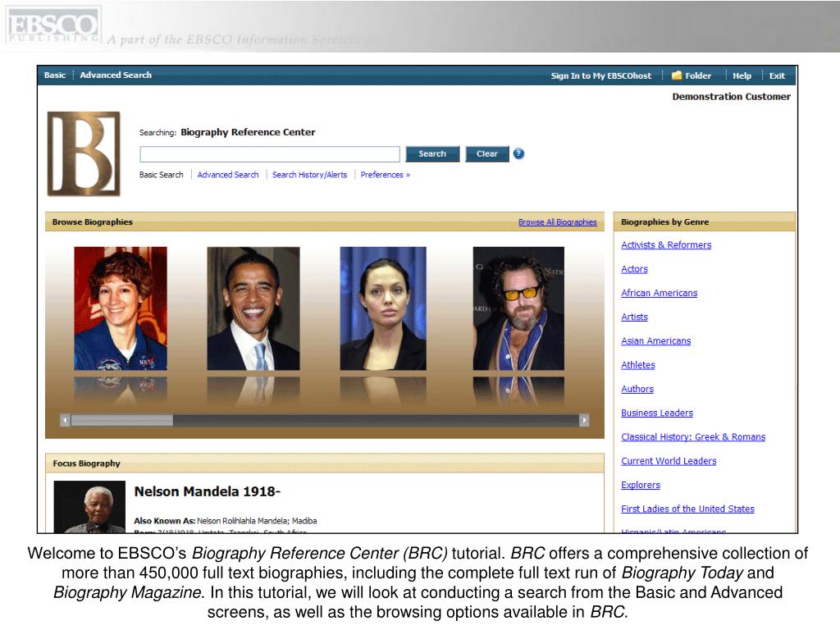This screenshot has height=630, width=840.
Task: Open Business Leaders genre link
Action: 657,413
